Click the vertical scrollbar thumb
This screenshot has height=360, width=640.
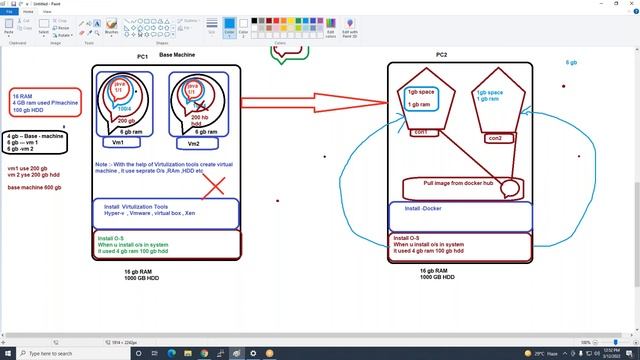tap(637, 235)
